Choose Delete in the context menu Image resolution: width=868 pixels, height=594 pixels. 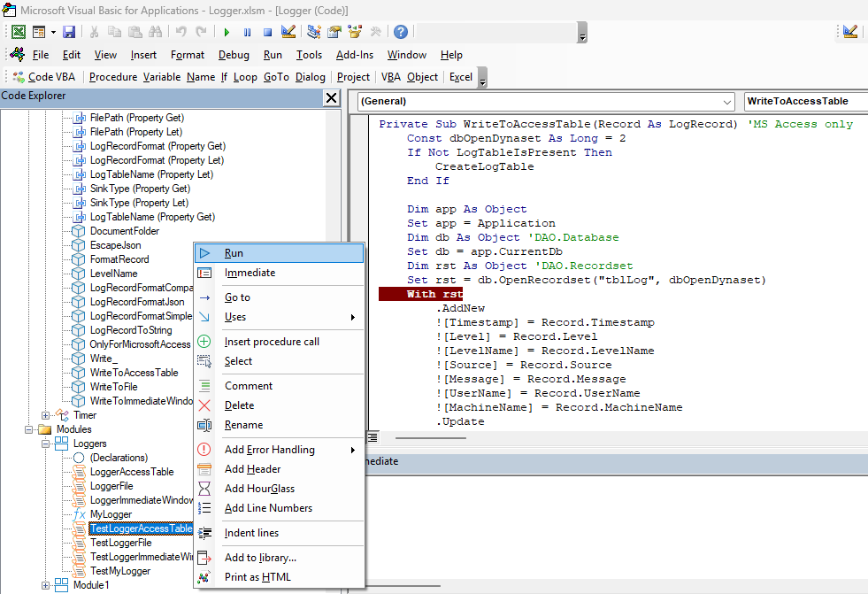coord(280,405)
